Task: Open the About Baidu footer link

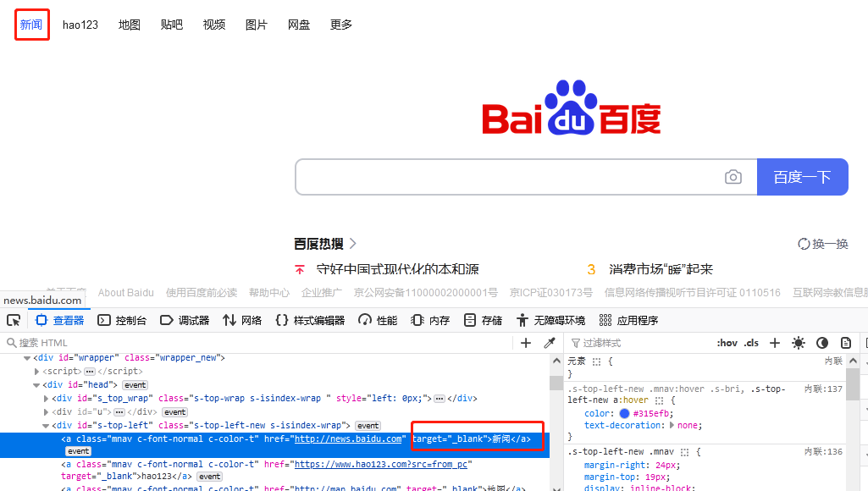Action: [125, 293]
